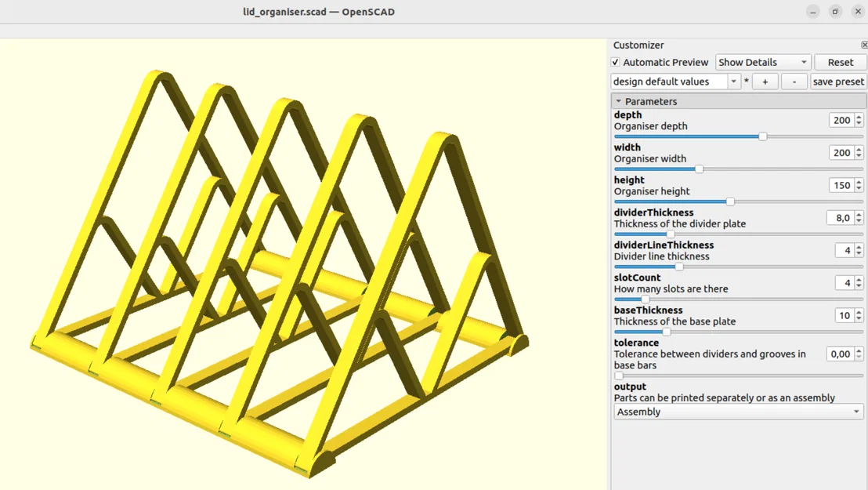Image resolution: width=868 pixels, height=490 pixels.
Task: Click the dividerLineThickness value field
Action: point(844,251)
